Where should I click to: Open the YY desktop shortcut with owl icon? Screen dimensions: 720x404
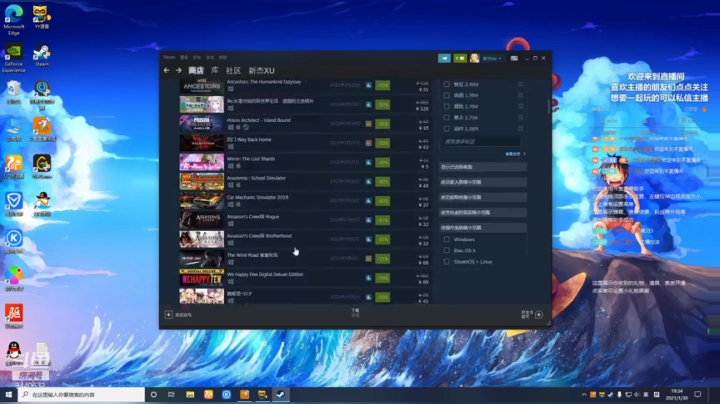pyautogui.click(x=42, y=17)
